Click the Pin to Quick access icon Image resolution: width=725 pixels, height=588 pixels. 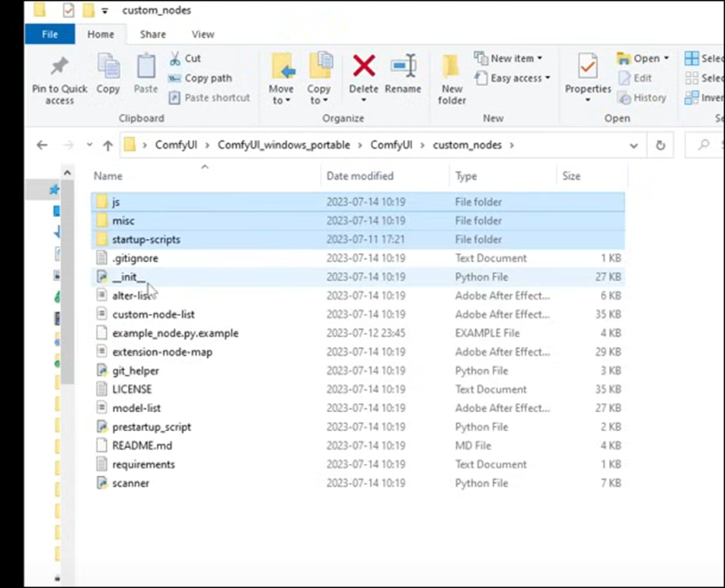click(x=59, y=67)
